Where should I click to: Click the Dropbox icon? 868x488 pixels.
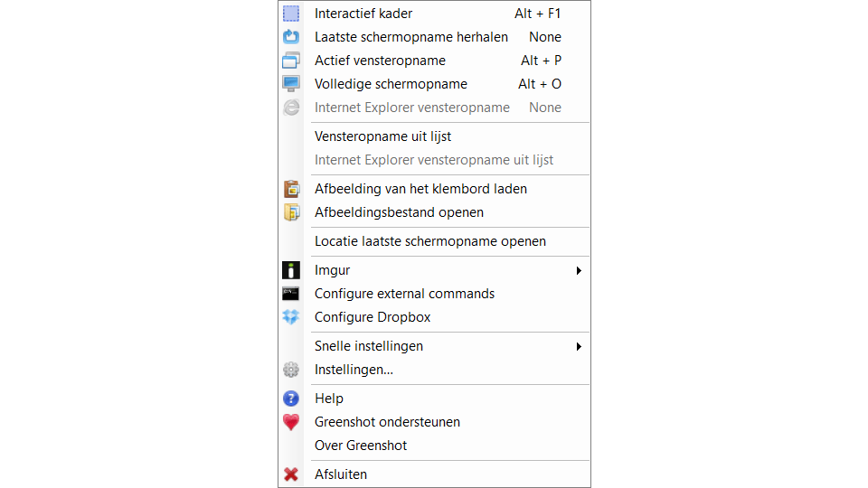pyautogui.click(x=291, y=317)
